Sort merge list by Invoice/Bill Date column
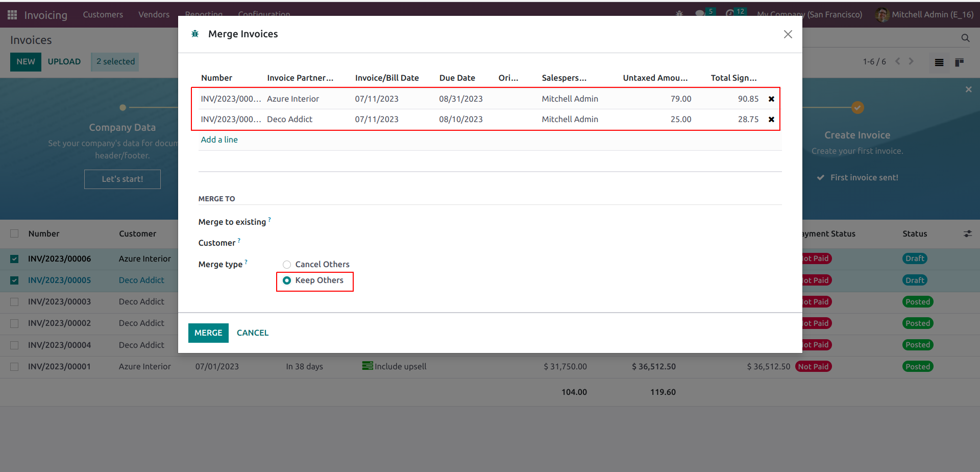980x472 pixels. point(387,78)
